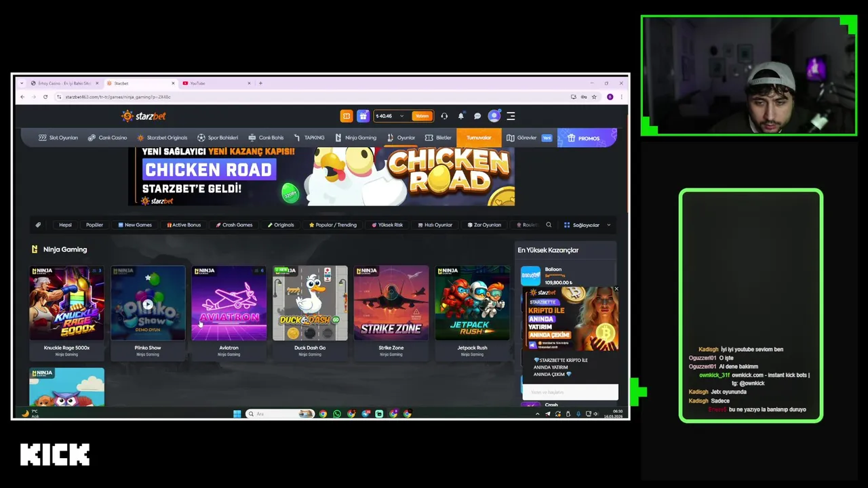
Task: Open the user profile avatar
Action: click(x=494, y=116)
